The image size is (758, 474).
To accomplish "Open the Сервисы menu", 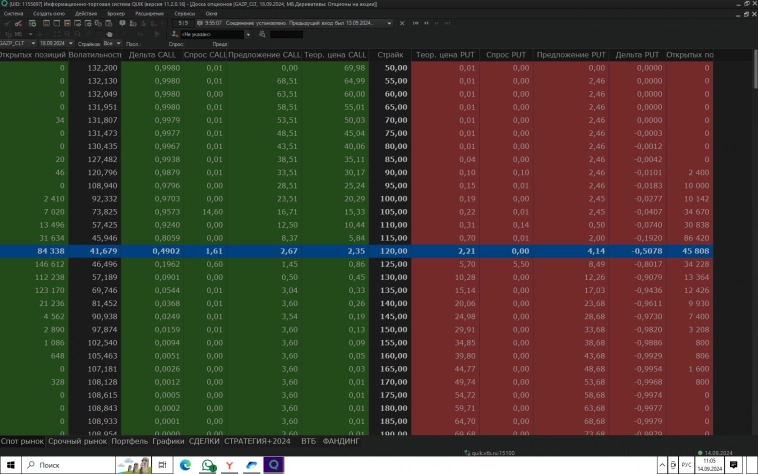I will pyautogui.click(x=185, y=14).
